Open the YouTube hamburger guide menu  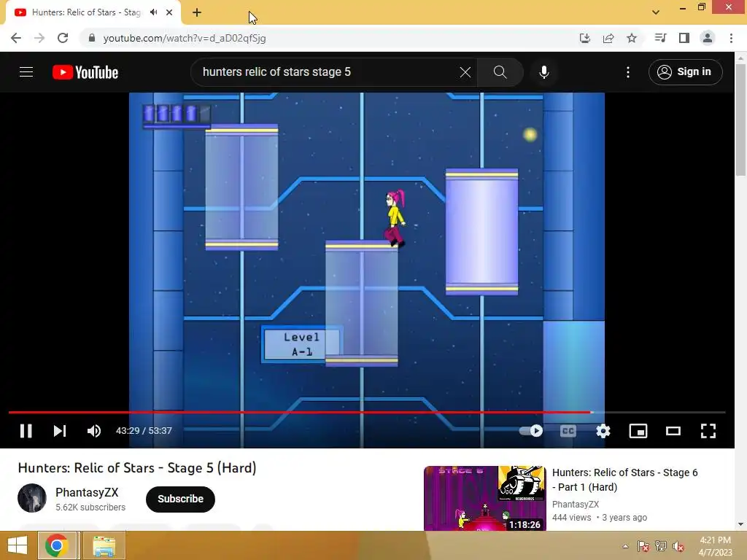pyautogui.click(x=26, y=72)
